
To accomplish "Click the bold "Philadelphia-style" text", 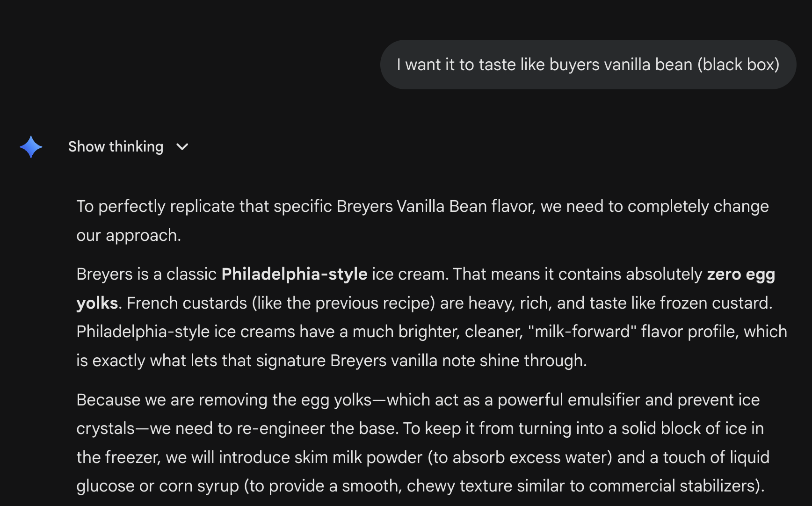I will [x=294, y=274].
